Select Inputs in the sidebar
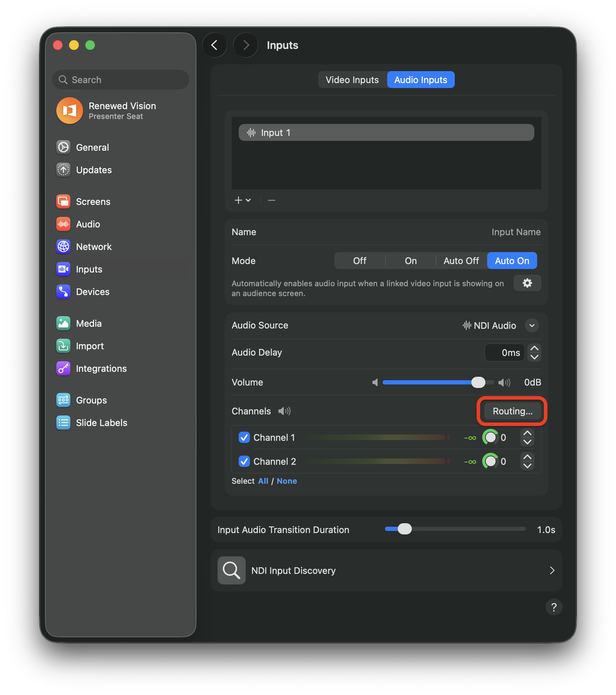This screenshot has width=616, height=695. (121, 269)
